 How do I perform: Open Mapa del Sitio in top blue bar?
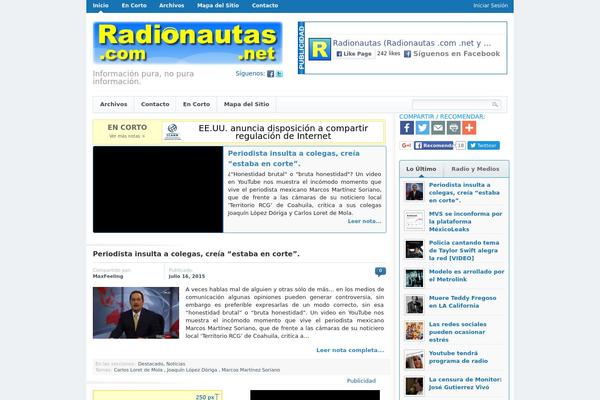pos(218,5)
